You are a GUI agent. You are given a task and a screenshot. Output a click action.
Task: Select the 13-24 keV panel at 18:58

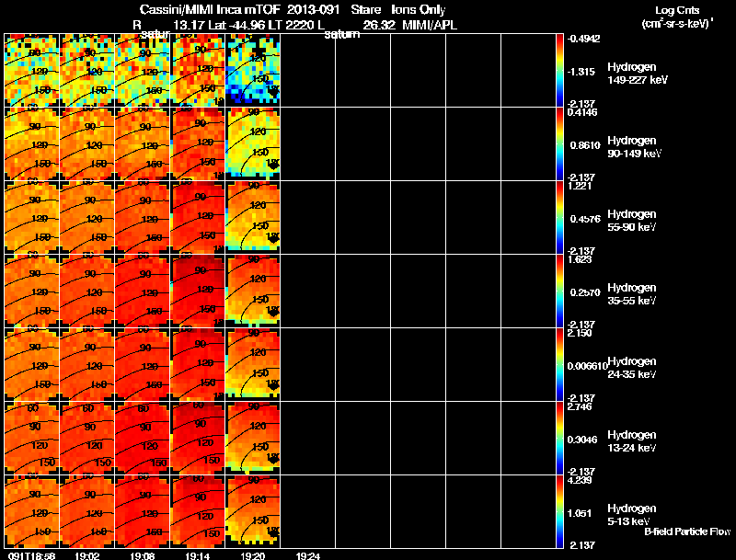31,438
